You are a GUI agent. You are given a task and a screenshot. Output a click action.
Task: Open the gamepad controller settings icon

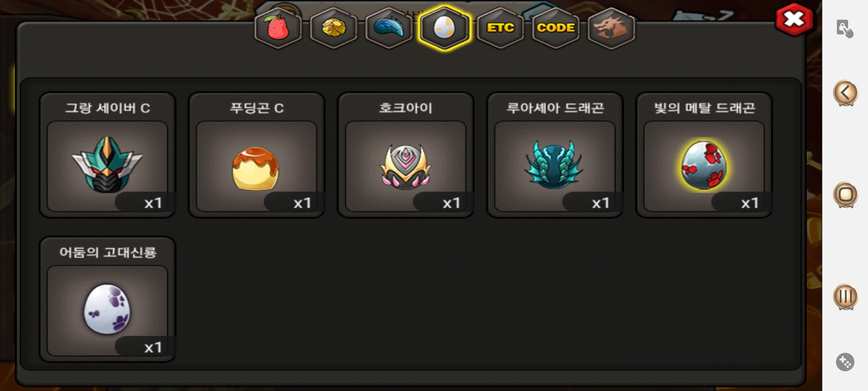click(x=845, y=362)
